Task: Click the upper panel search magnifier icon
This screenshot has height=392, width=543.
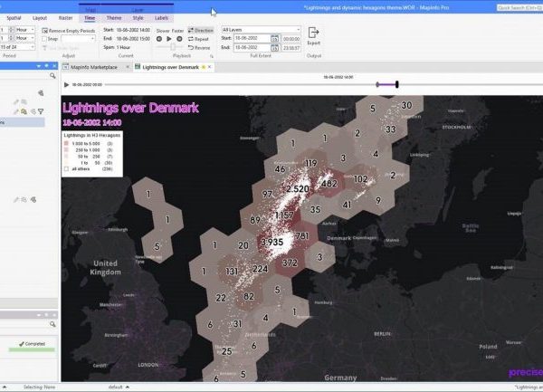Action: [x=52, y=75]
